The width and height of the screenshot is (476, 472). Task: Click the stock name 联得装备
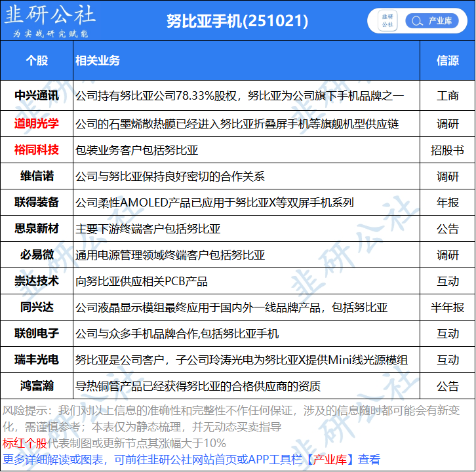(x=37, y=203)
